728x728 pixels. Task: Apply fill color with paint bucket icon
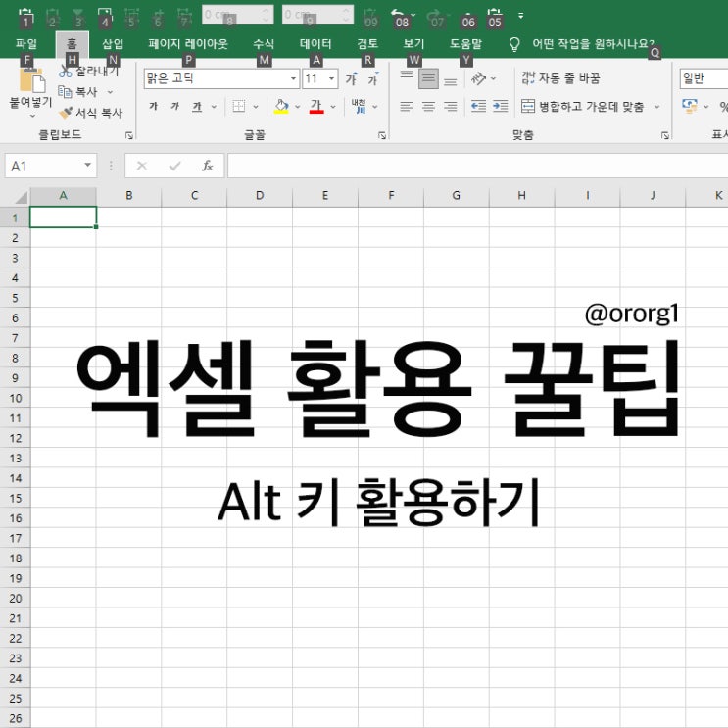(281, 107)
